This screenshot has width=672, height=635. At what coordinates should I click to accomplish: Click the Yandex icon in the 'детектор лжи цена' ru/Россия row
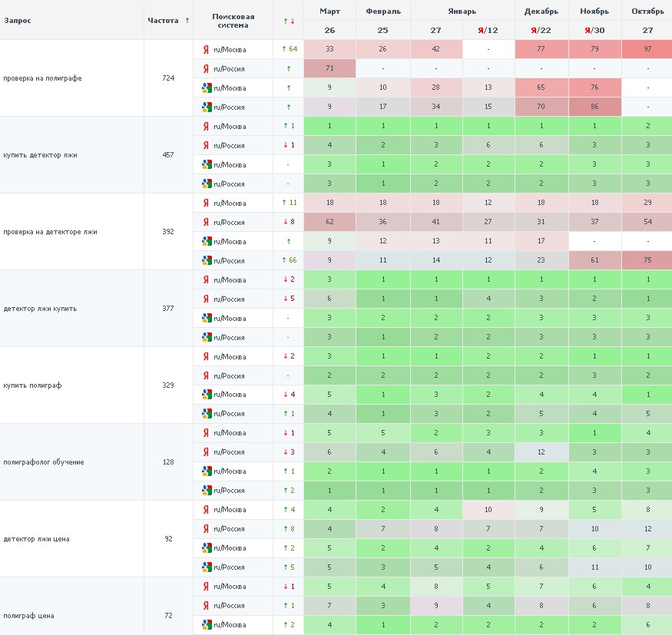205,529
